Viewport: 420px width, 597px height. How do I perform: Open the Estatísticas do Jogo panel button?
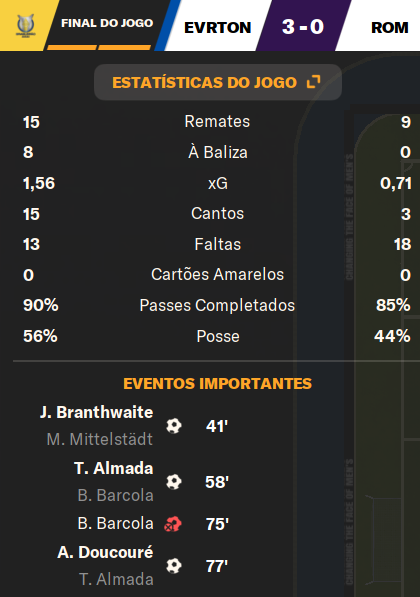click(x=218, y=82)
